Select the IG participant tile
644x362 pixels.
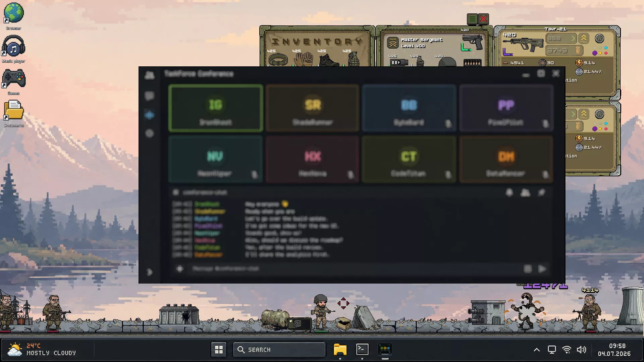216,108
